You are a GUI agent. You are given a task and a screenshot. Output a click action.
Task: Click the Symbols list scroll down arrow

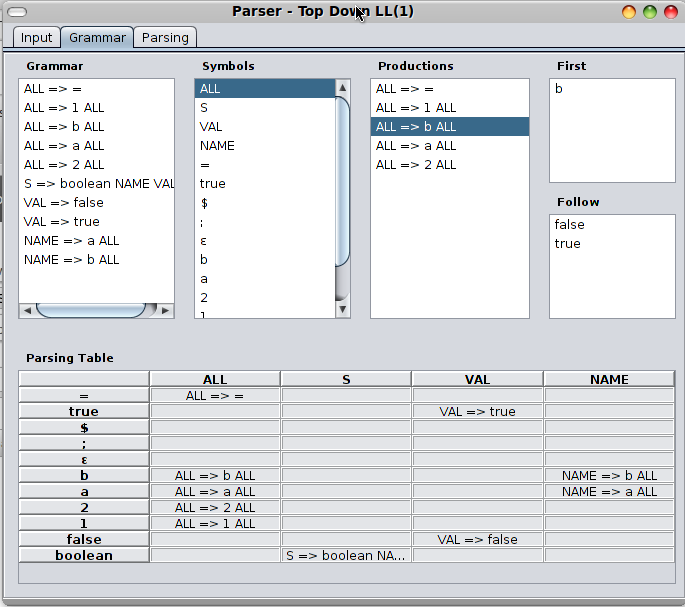pos(342,309)
